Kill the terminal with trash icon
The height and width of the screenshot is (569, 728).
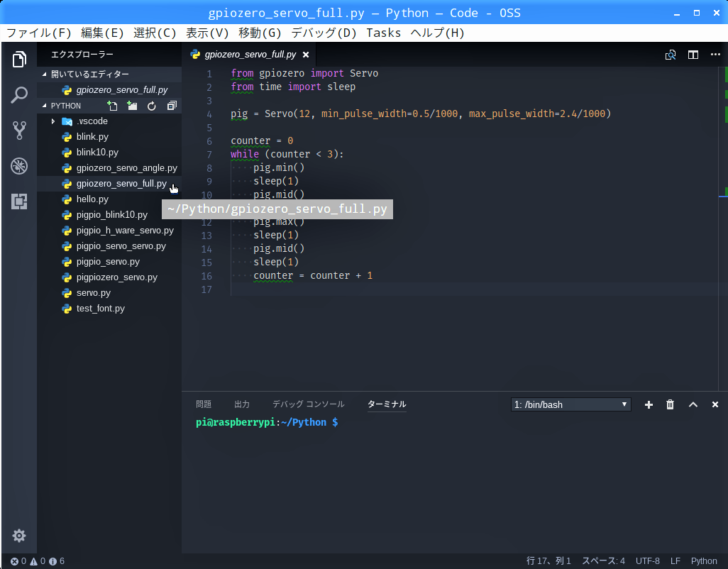(x=670, y=404)
